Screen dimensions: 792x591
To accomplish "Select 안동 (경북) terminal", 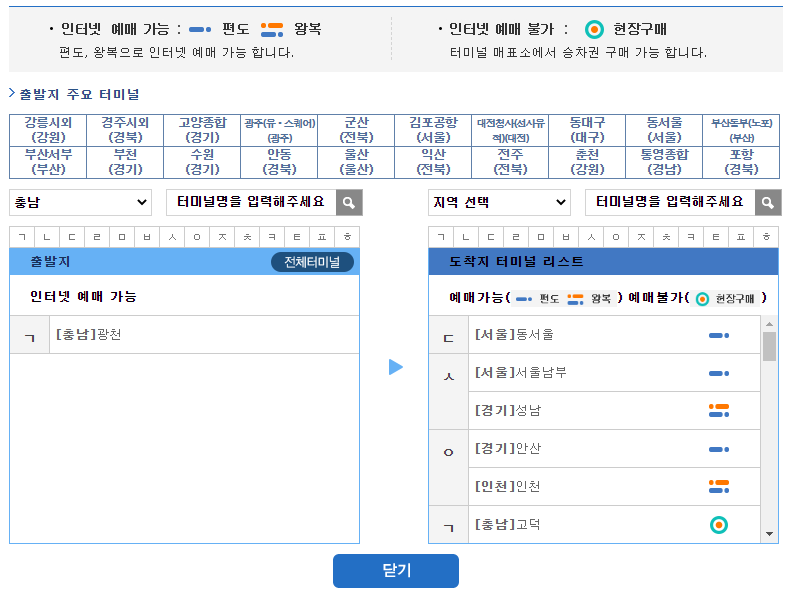I will click(279, 162).
